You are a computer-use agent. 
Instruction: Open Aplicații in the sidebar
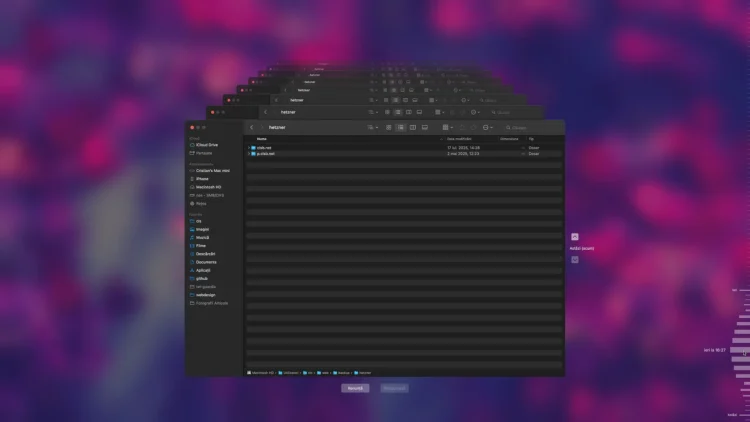click(203, 270)
